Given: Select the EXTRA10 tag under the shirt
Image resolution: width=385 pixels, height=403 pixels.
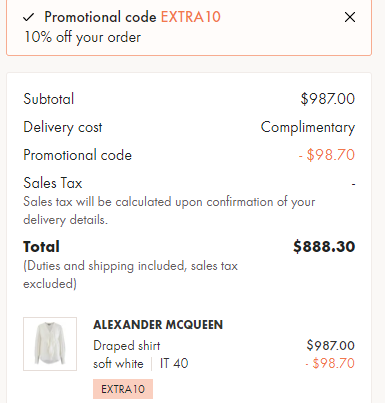Looking at the screenshot, I should [123, 389].
